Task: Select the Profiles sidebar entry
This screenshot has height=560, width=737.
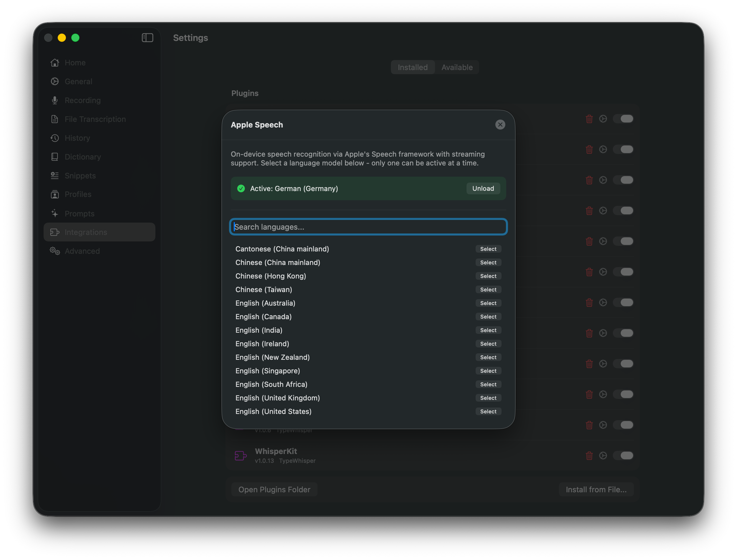Action: pos(78,194)
